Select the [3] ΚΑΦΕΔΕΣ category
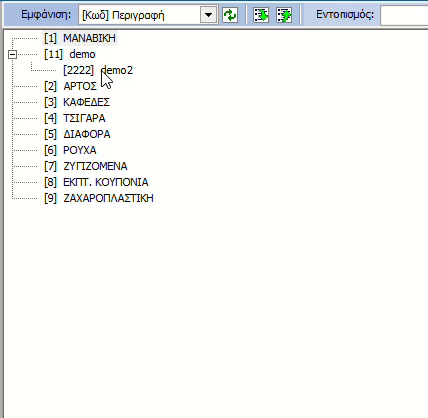This screenshot has width=428, height=418. 77,102
